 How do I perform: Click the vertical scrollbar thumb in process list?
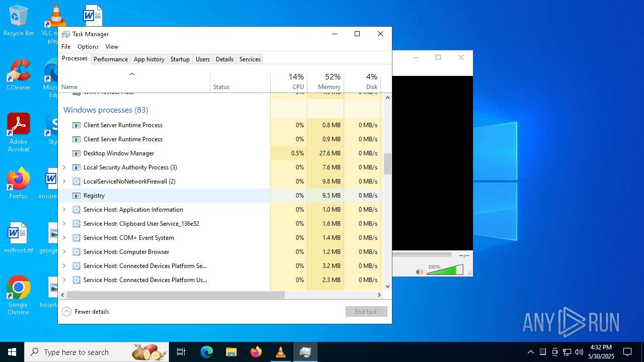tap(387, 164)
